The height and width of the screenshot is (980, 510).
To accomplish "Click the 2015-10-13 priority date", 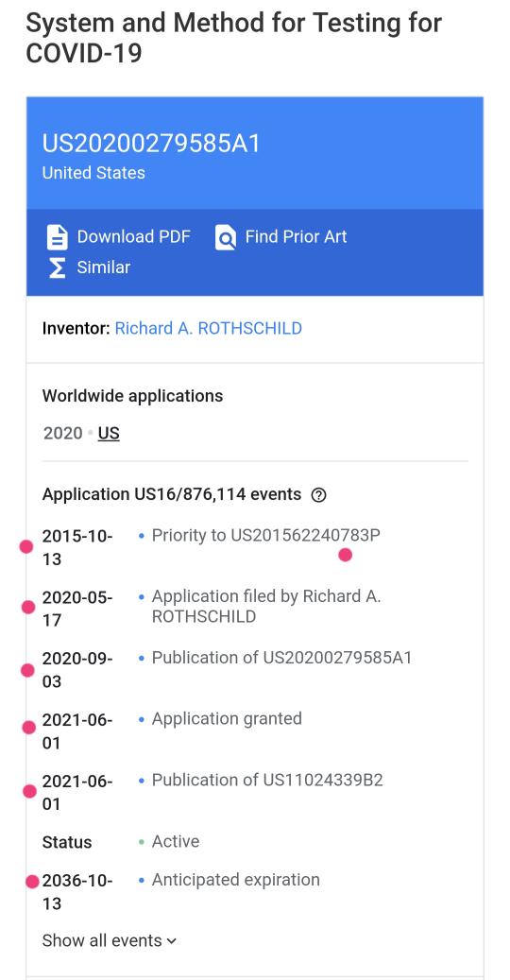I will [77, 547].
